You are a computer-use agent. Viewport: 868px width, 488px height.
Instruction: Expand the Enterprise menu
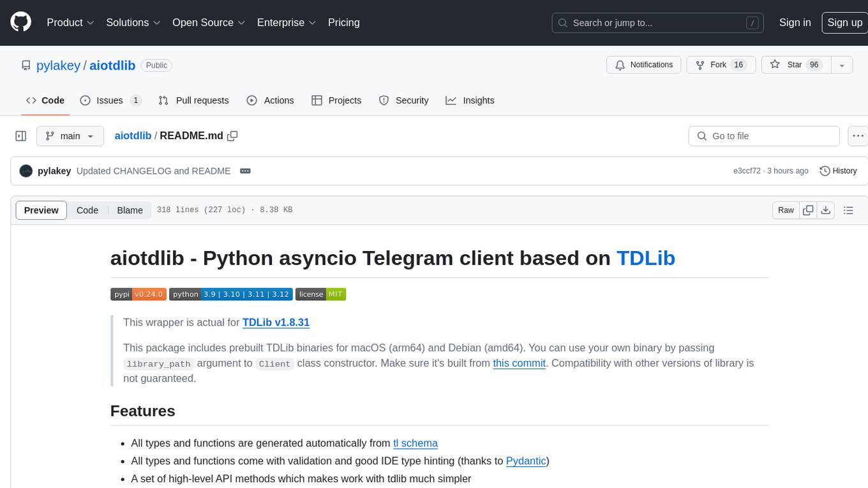click(x=287, y=22)
